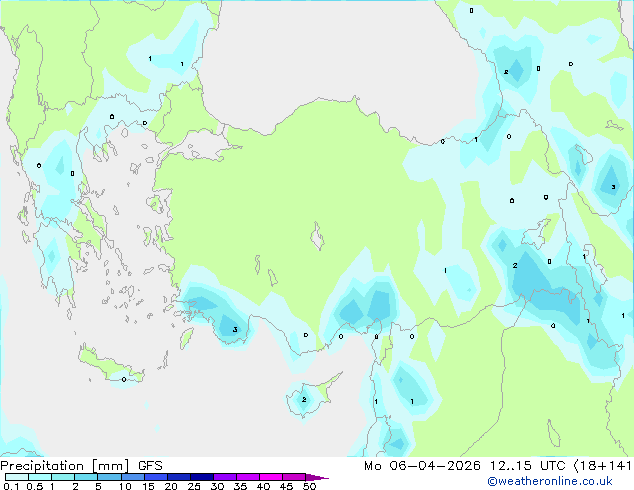Select the 30–35 mm purple legend swatch

(x=225, y=477)
